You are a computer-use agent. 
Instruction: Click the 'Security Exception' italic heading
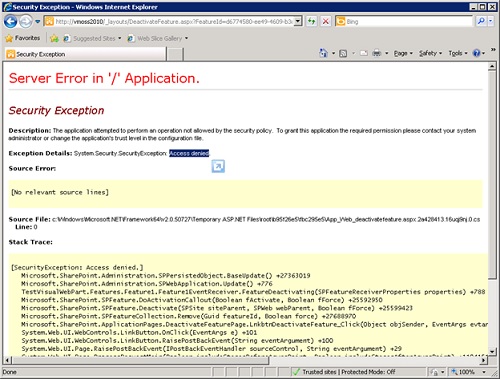pos(56,110)
